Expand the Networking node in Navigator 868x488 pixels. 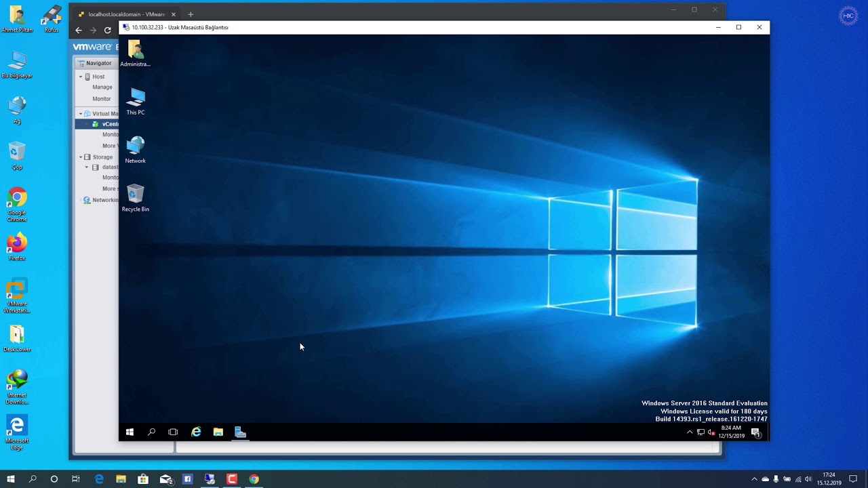tap(80, 200)
